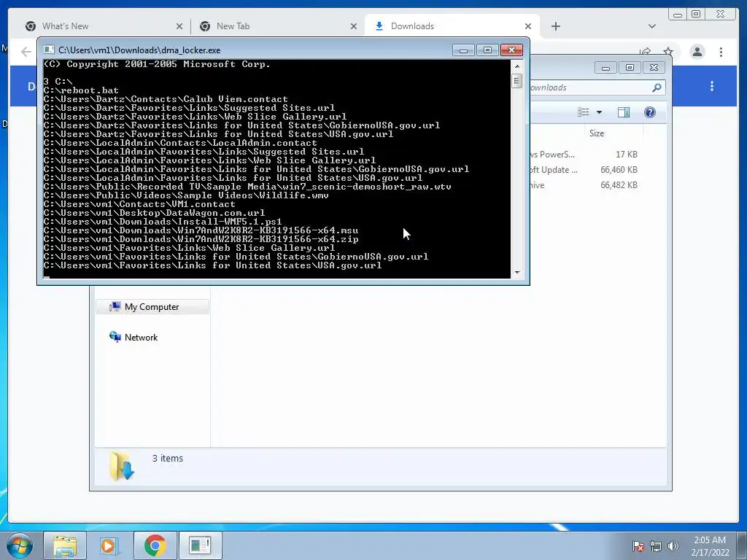Image resolution: width=747 pixels, height=560 pixels.
Task: Sort files by Size column
Action: [x=597, y=133]
